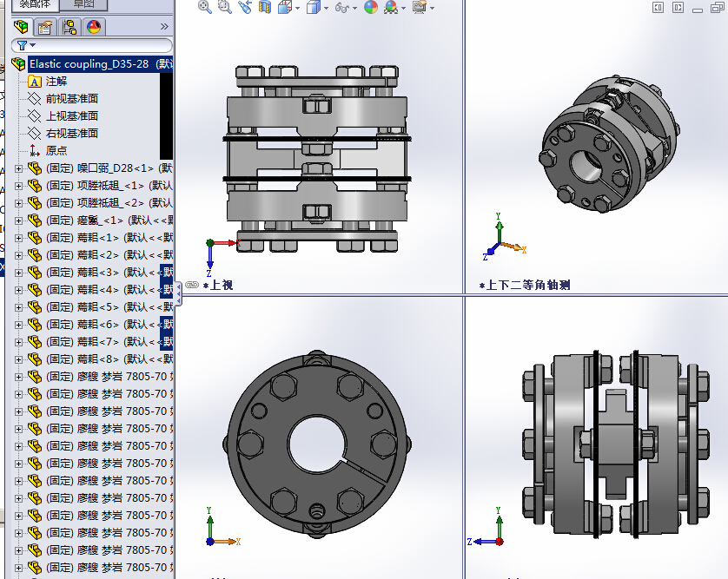The width and height of the screenshot is (728, 579).
Task: Click the plane icon beside 右视基准面
Action: tap(35, 134)
